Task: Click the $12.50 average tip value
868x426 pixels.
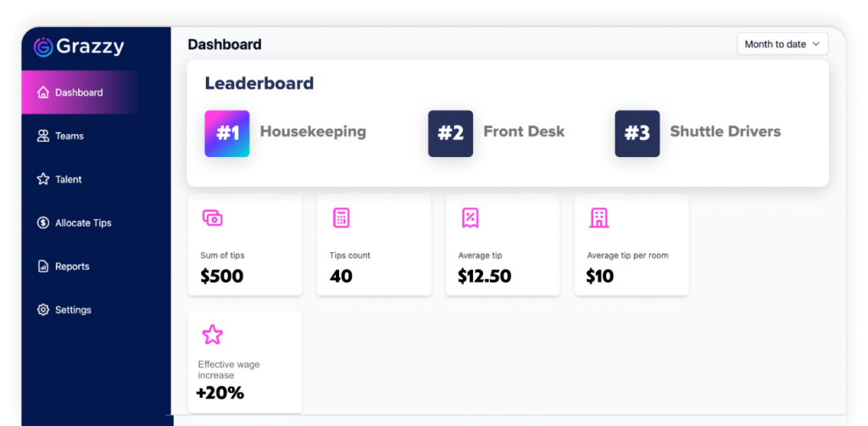Action: pyautogui.click(x=484, y=276)
